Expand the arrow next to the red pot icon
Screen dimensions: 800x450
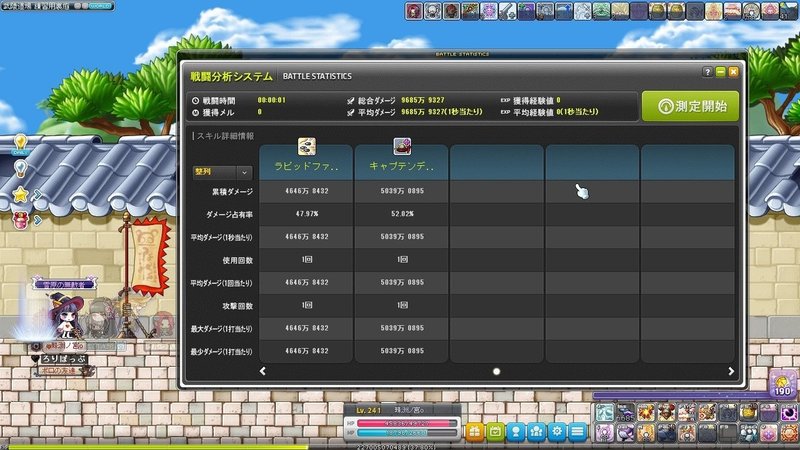38,220
